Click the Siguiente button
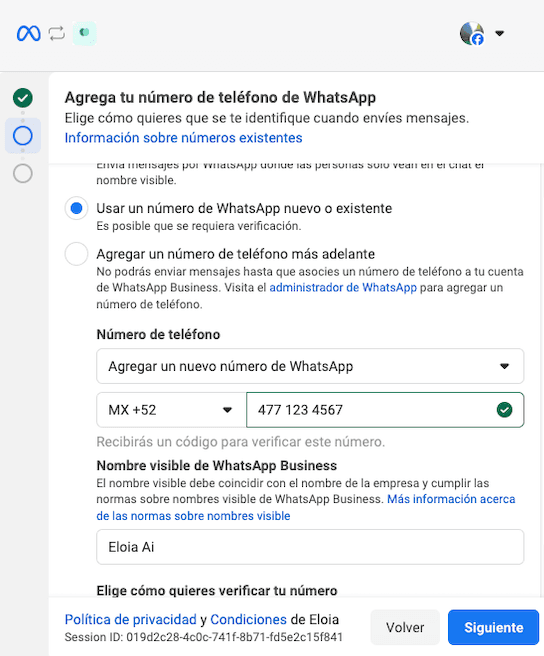Viewport: 544px width, 656px height. click(493, 627)
